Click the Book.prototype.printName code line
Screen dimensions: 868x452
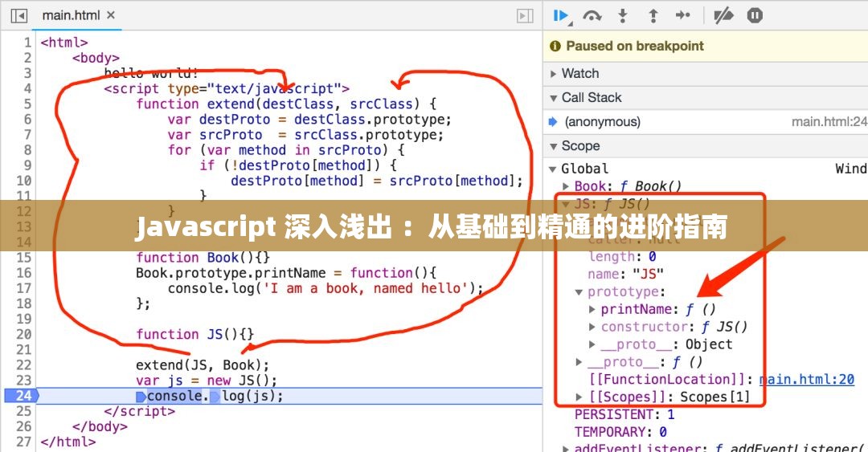pyautogui.click(x=286, y=273)
